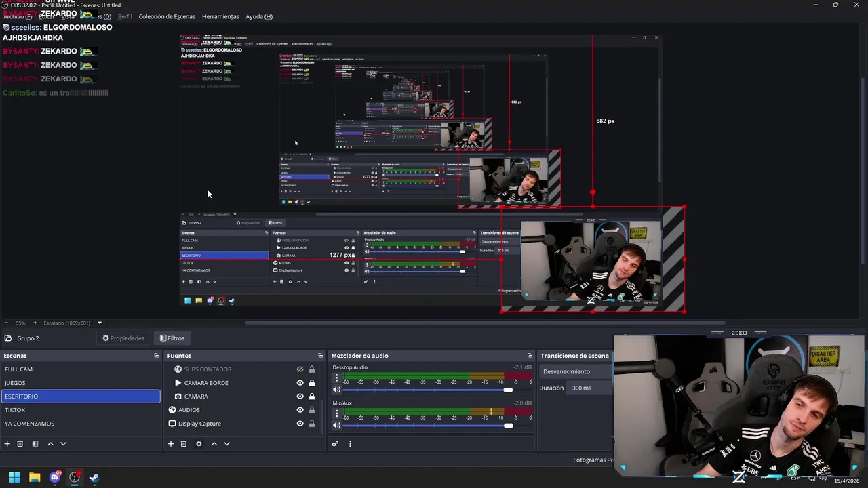Click the SUBS CONTADOR browser source icon
The width and height of the screenshot is (868, 488).
click(178, 369)
